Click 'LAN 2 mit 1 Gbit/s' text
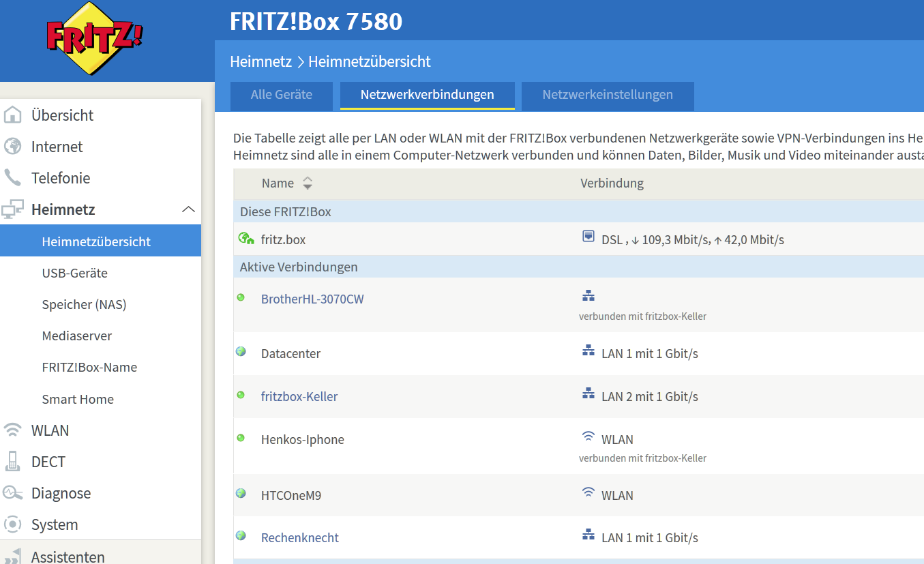924x564 pixels. pos(650,396)
